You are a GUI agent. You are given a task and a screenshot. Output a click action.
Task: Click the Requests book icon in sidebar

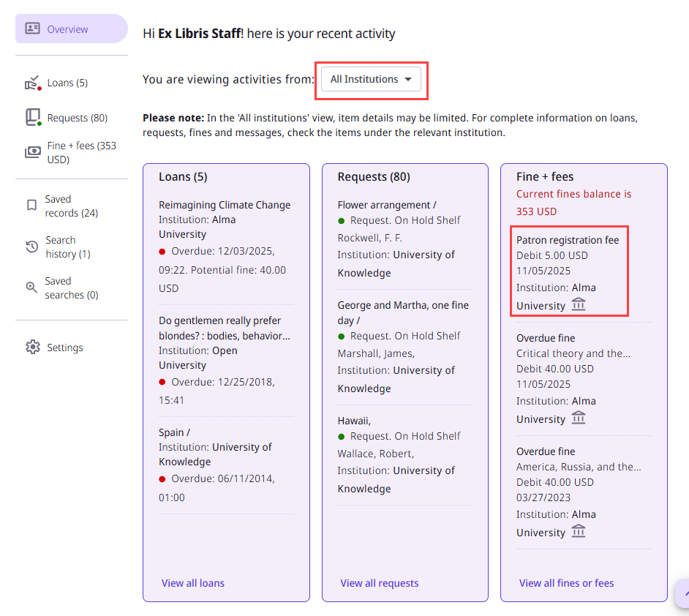click(x=33, y=117)
